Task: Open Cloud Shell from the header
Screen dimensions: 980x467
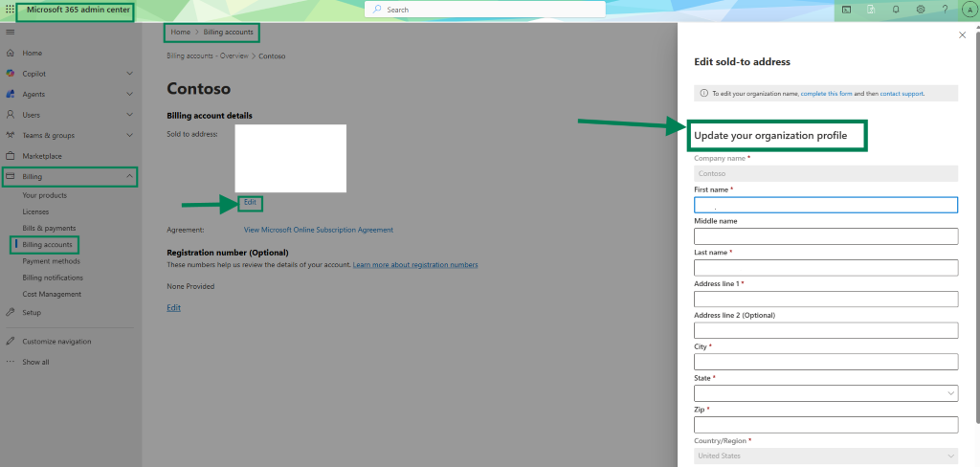Action: pos(846,10)
